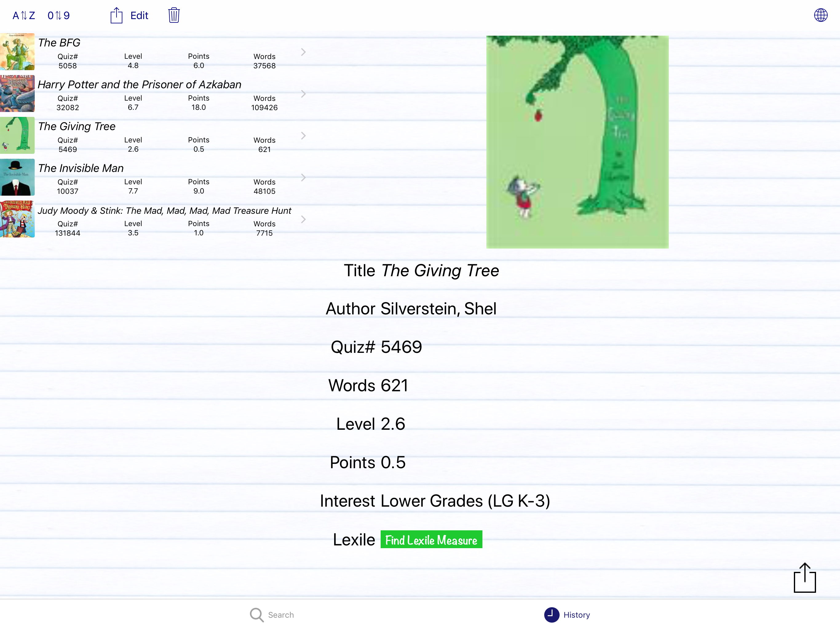Select Harry Potter cover thumbnail
This screenshot has width=840, height=630.
pyautogui.click(x=17, y=94)
